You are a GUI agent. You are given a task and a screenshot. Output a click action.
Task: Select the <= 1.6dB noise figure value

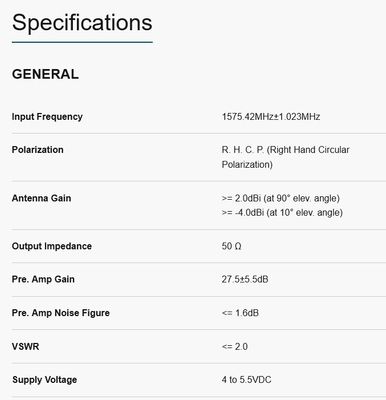(240, 313)
